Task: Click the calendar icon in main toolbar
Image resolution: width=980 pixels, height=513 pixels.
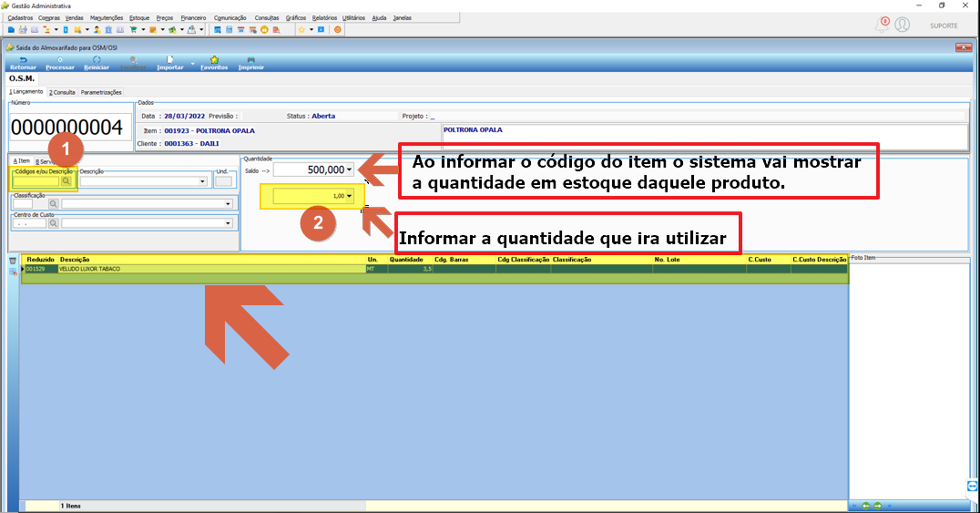Action: [240, 29]
